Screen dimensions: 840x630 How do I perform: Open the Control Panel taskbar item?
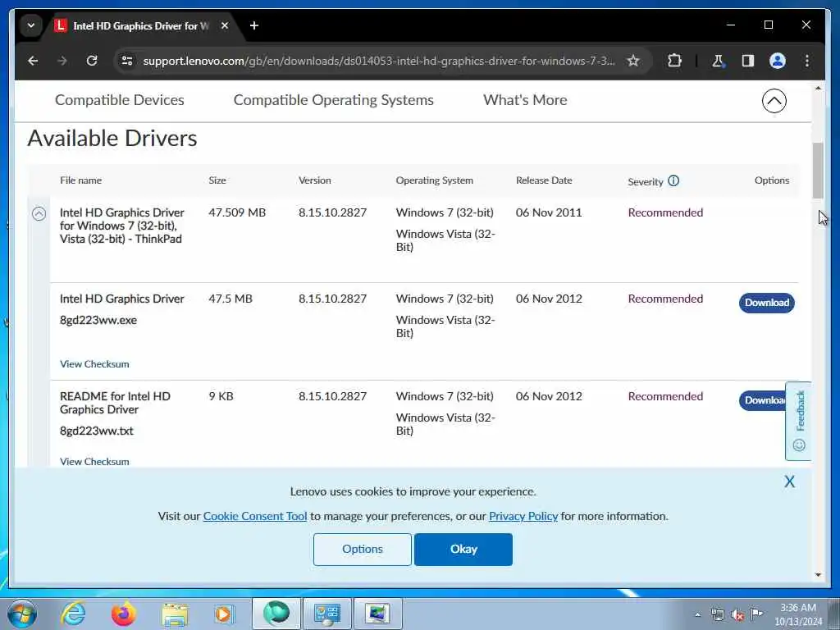point(326,614)
